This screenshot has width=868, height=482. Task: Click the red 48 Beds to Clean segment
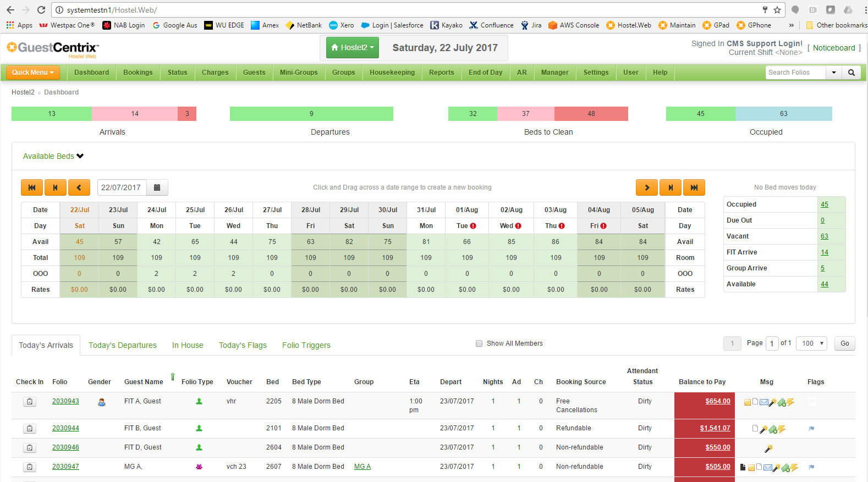point(591,114)
